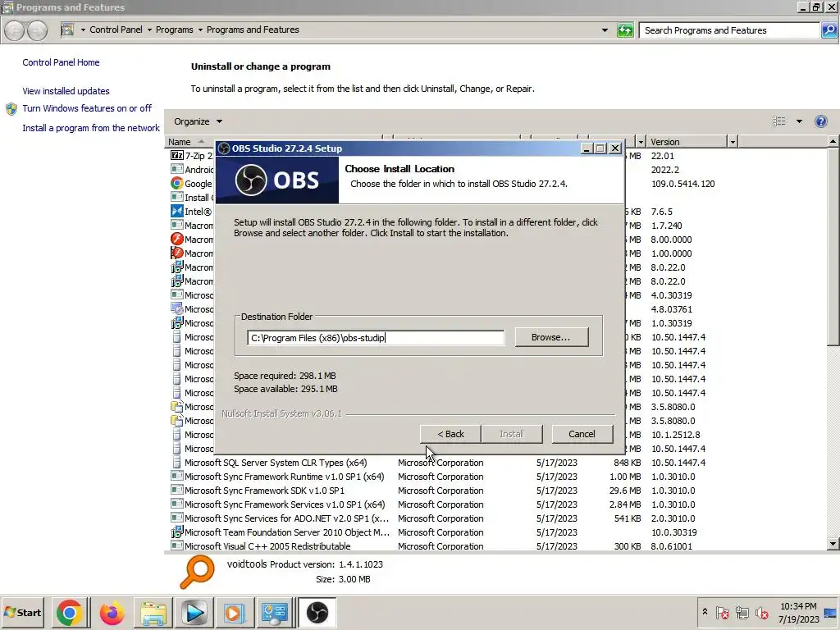Click the network tray icon
This screenshot has height=630, width=840.
point(742,612)
